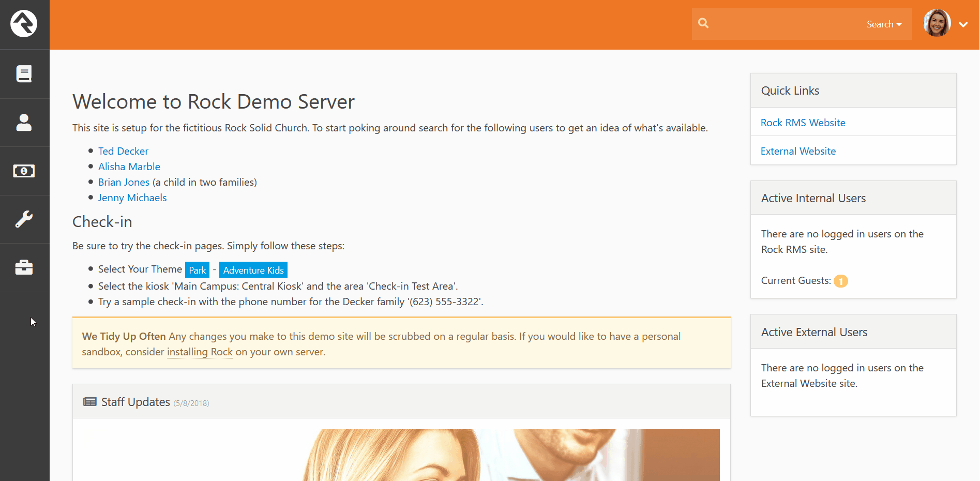Click the Staff Updates heading
The width and height of the screenshot is (980, 481).
(135, 402)
